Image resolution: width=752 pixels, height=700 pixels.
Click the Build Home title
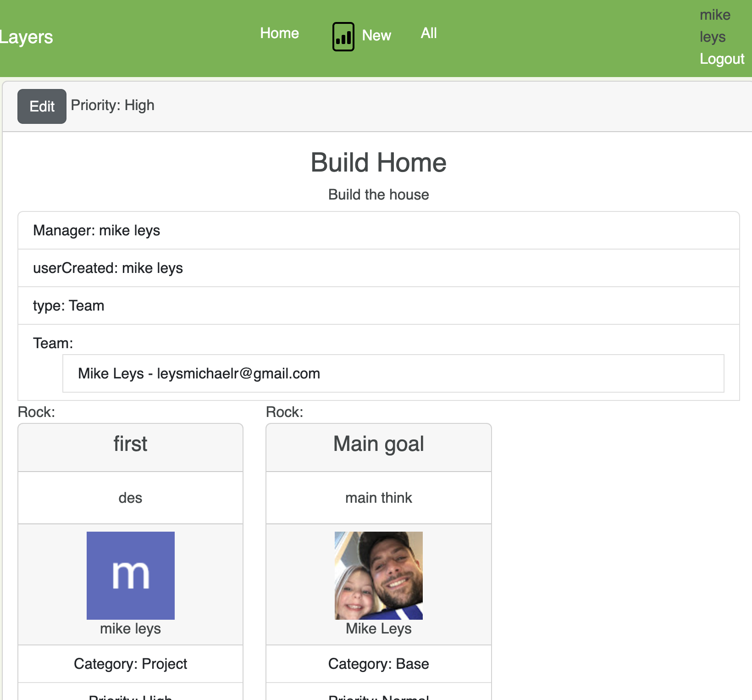coord(379,162)
